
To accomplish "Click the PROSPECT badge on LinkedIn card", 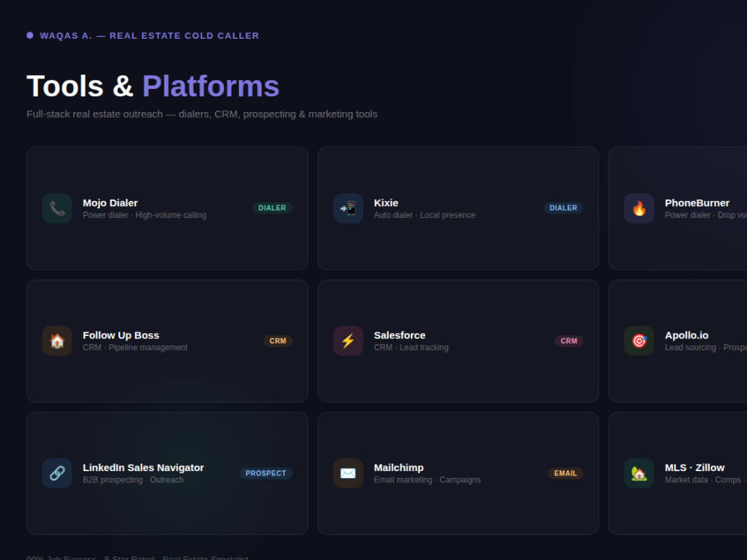I will point(266,473).
